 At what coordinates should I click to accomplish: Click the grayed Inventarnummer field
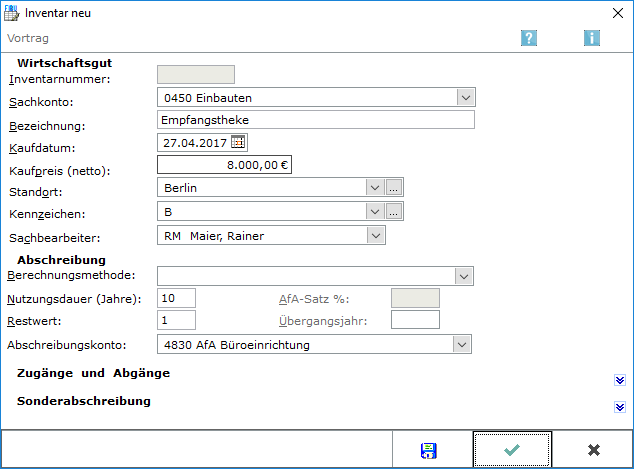196,75
